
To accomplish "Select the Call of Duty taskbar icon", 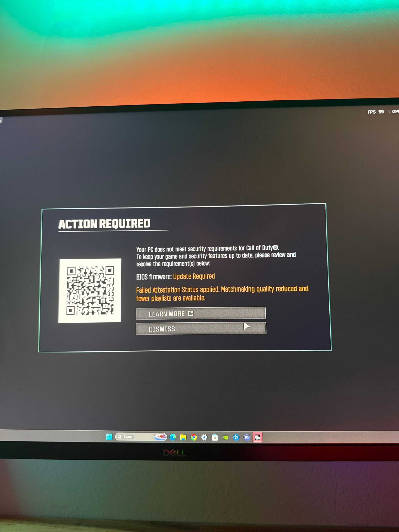I will pyautogui.click(x=257, y=437).
